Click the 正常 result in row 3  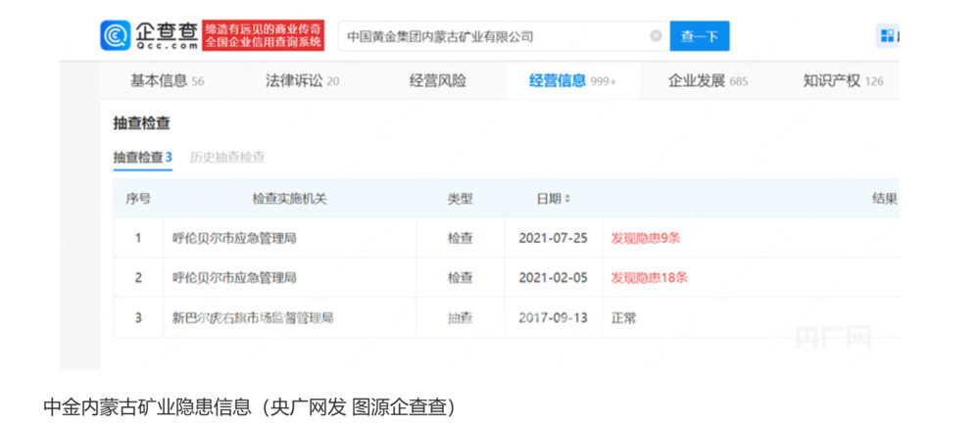coord(623,317)
